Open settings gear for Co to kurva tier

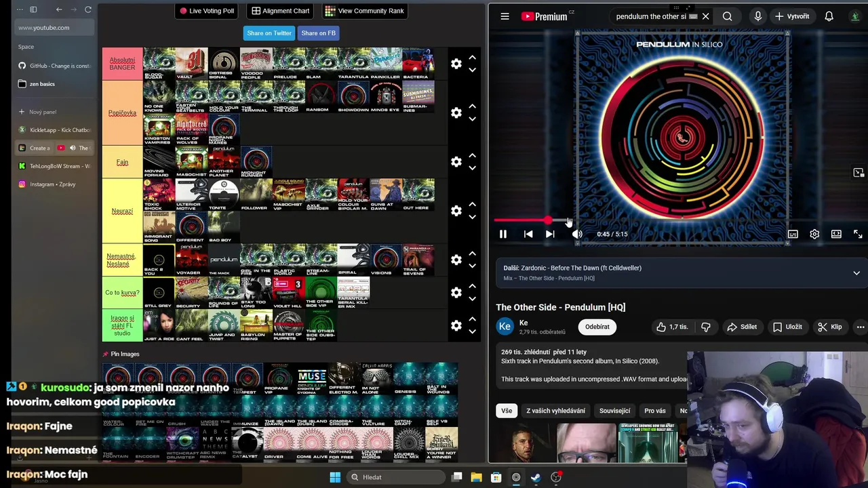pos(456,292)
